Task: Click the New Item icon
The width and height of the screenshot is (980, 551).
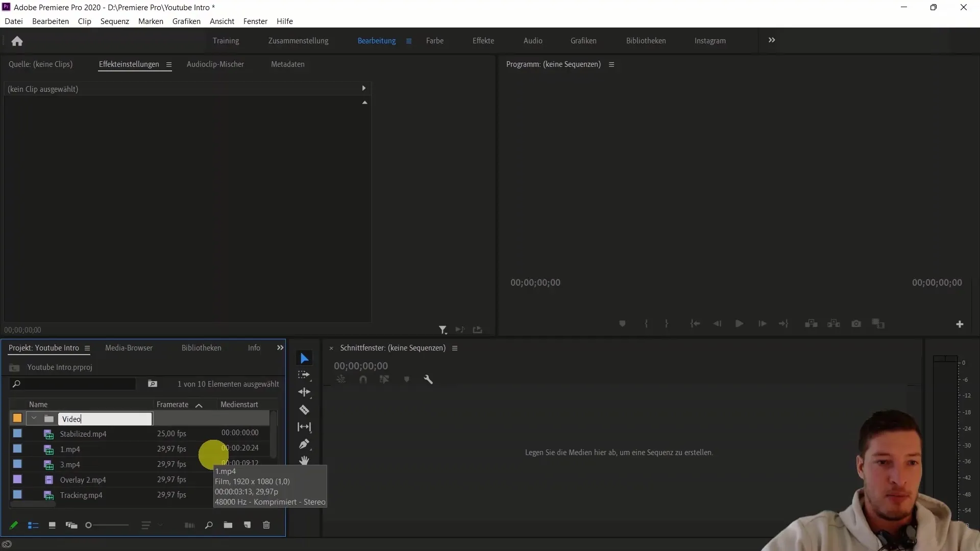Action: click(x=247, y=525)
